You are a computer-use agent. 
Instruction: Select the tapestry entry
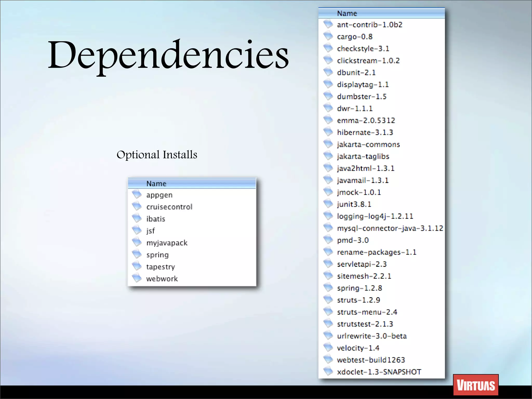[161, 267]
